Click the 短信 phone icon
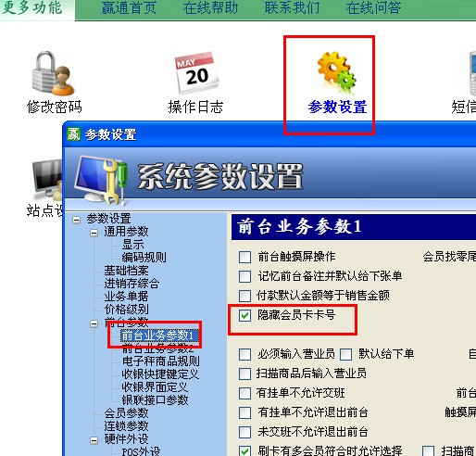 [x=472, y=74]
